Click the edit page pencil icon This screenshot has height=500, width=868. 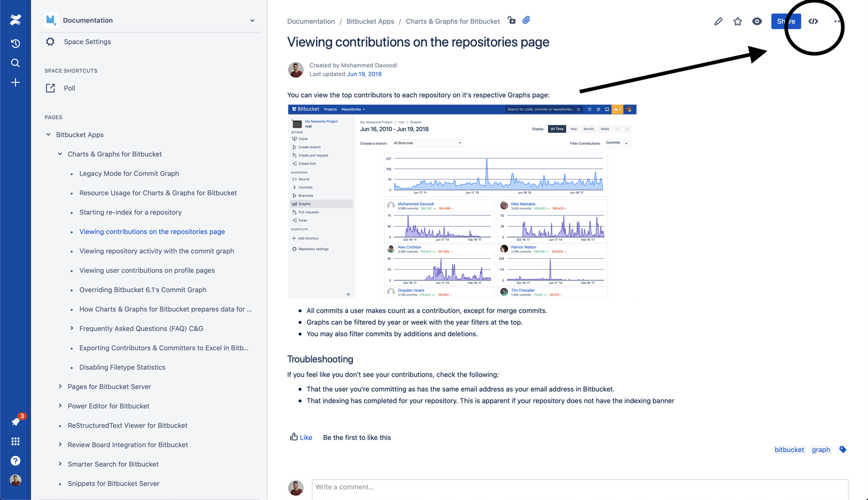[718, 22]
